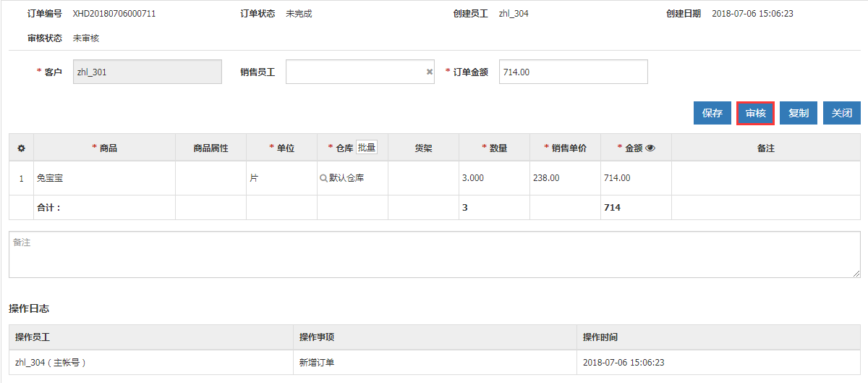Image resolution: width=868 pixels, height=383 pixels.
Task: Clear the 销售员工 field with X icon
Action: [x=429, y=72]
